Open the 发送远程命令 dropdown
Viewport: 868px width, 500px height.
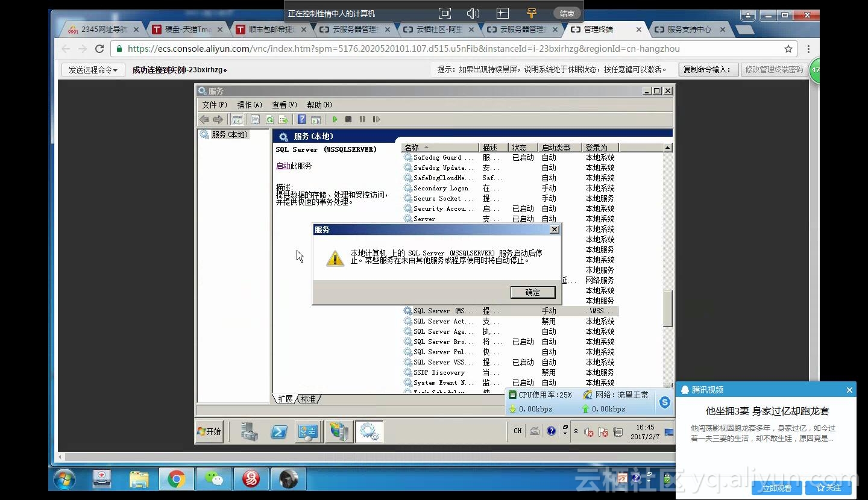click(93, 70)
